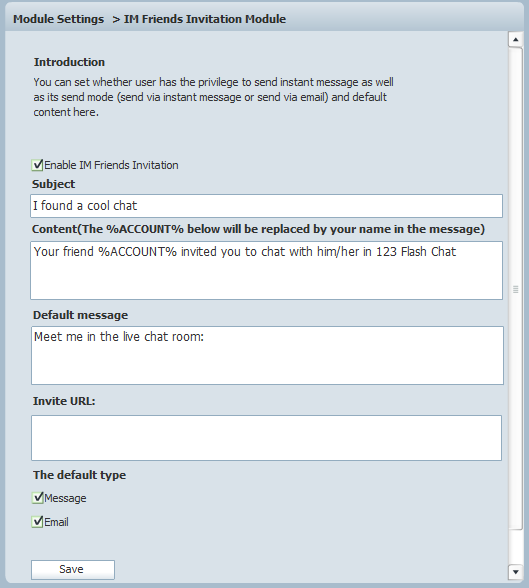Screen dimensions: 529x588
Task: Click the scrollbar track below the thumb
Action: tap(516, 547)
